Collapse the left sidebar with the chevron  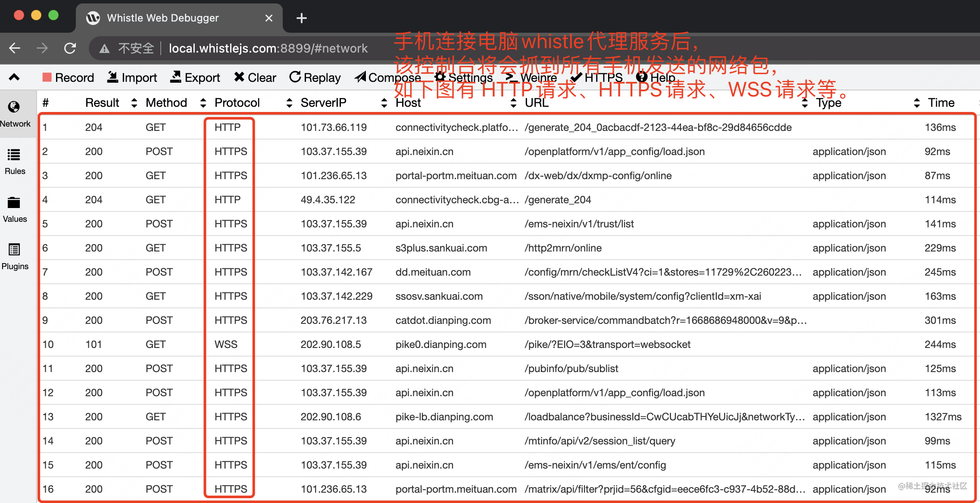14,78
